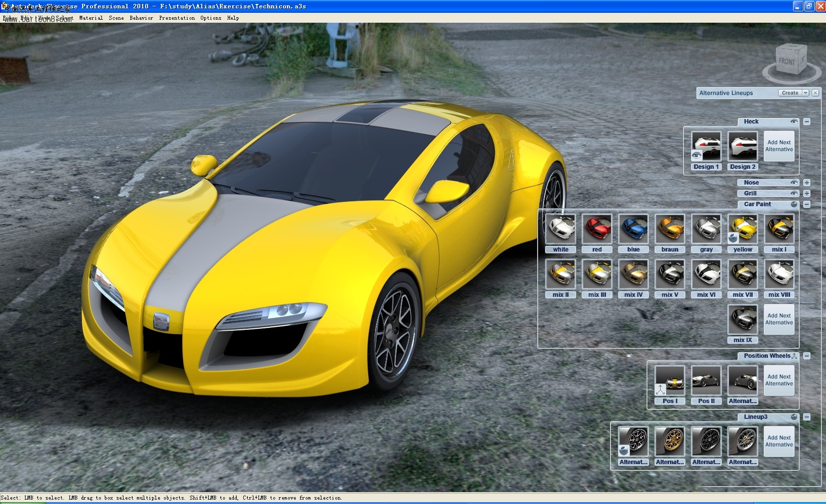The image size is (826, 504).
Task: Choose the yellow car paint alternative
Action: (x=743, y=229)
